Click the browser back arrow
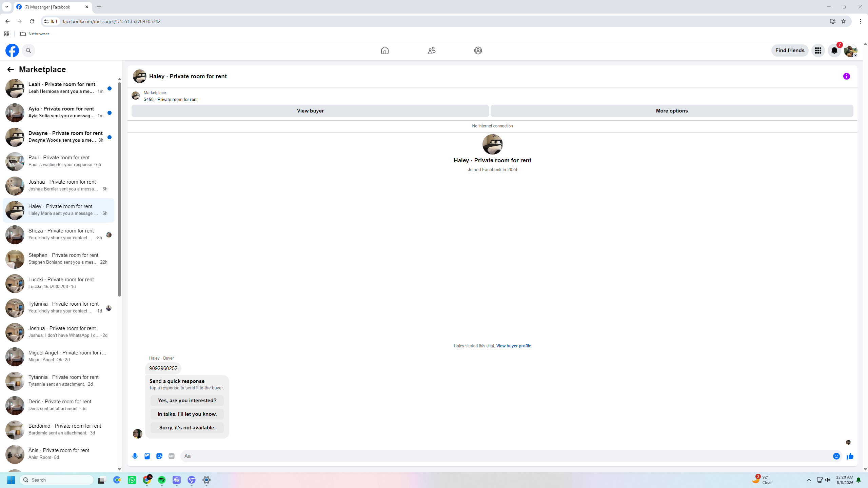This screenshot has width=868, height=488. point(7,21)
